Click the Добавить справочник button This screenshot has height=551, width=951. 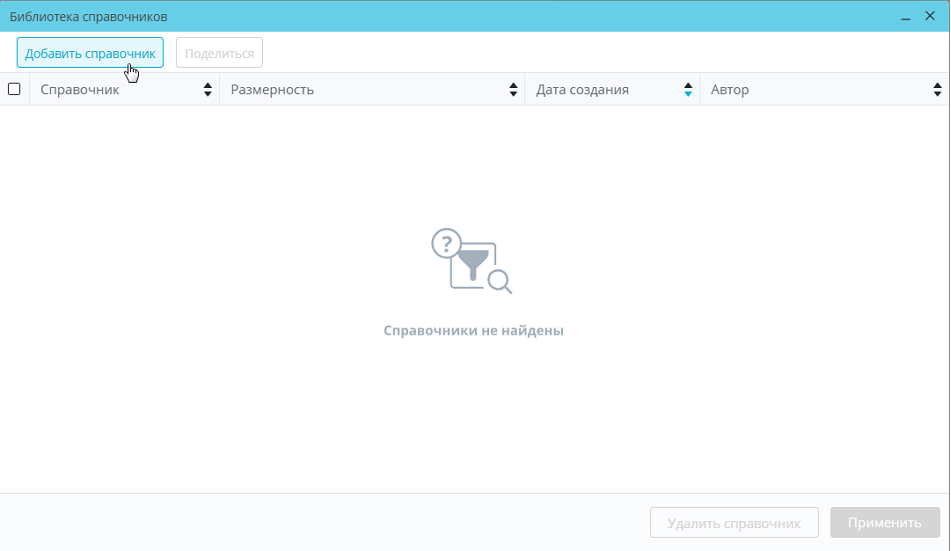pyautogui.click(x=90, y=53)
